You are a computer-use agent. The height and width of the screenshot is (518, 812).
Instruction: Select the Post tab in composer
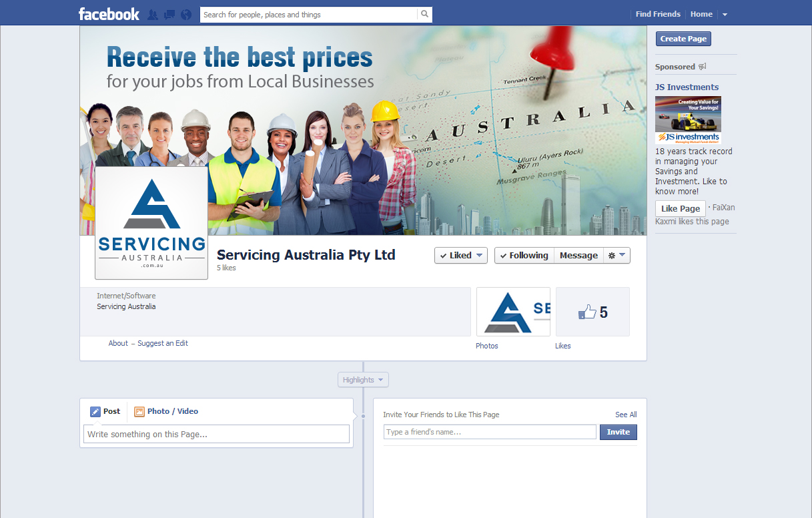click(105, 411)
